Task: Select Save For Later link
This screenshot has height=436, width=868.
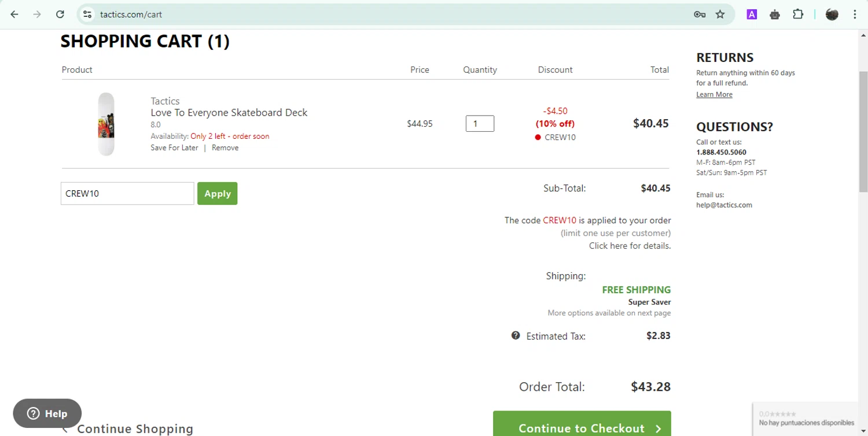Action: click(174, 148)
